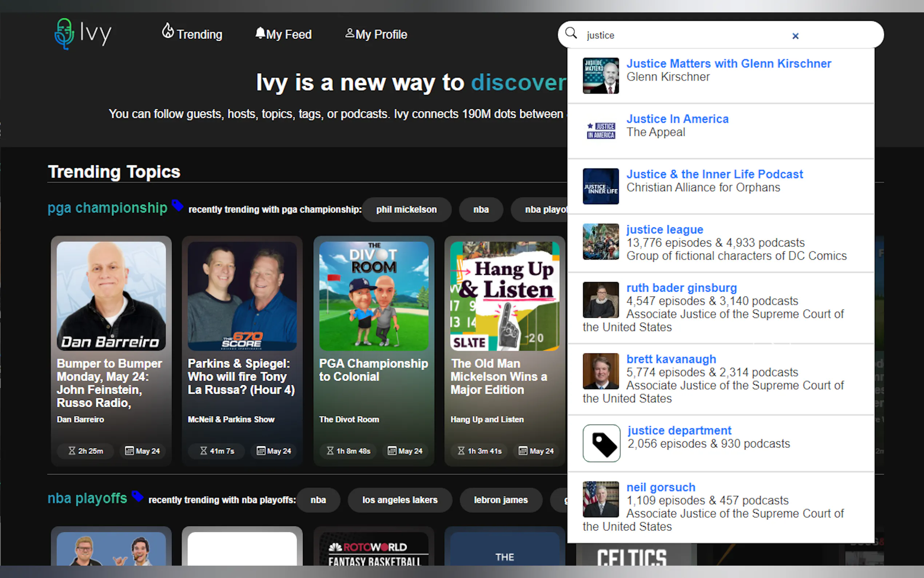Choose the Justice In America suggestion

click(x=677, y=119)
